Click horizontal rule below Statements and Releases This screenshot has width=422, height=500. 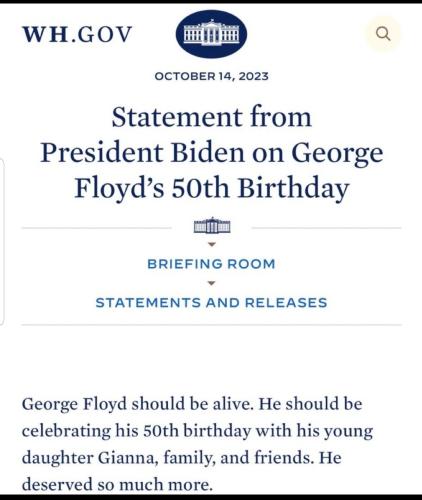(211, 324)
